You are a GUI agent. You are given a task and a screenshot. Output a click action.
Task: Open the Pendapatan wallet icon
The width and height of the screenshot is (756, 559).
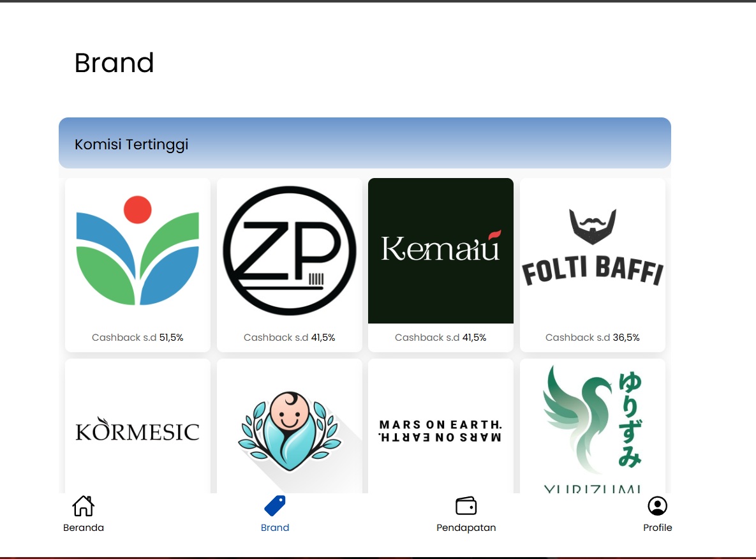[466, 506]
